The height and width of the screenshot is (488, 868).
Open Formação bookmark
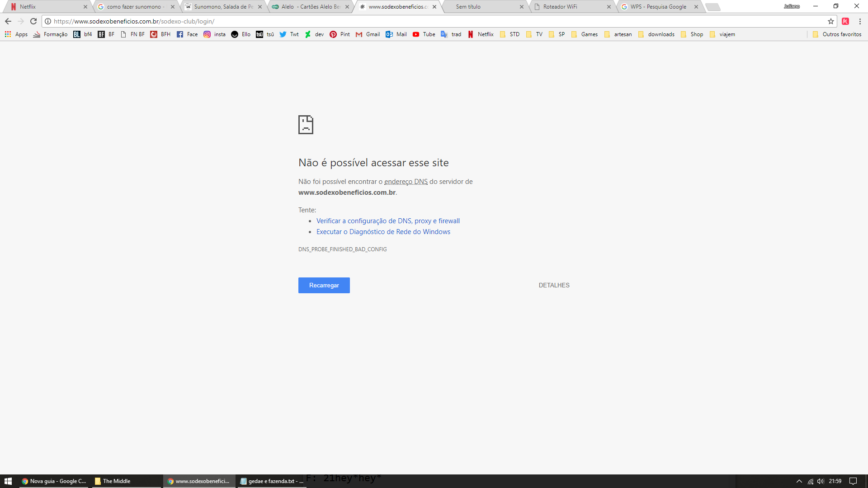[x=50, y=34]
